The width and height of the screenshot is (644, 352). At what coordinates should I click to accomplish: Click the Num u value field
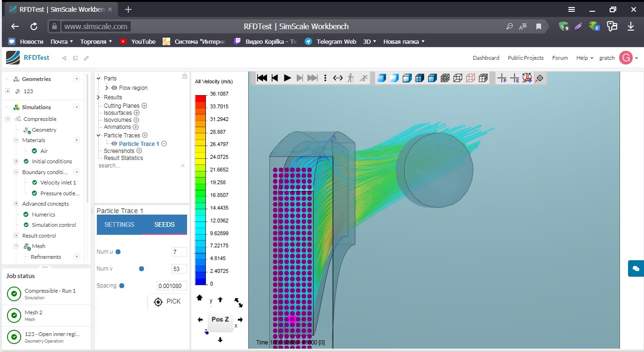click(180, 252)
